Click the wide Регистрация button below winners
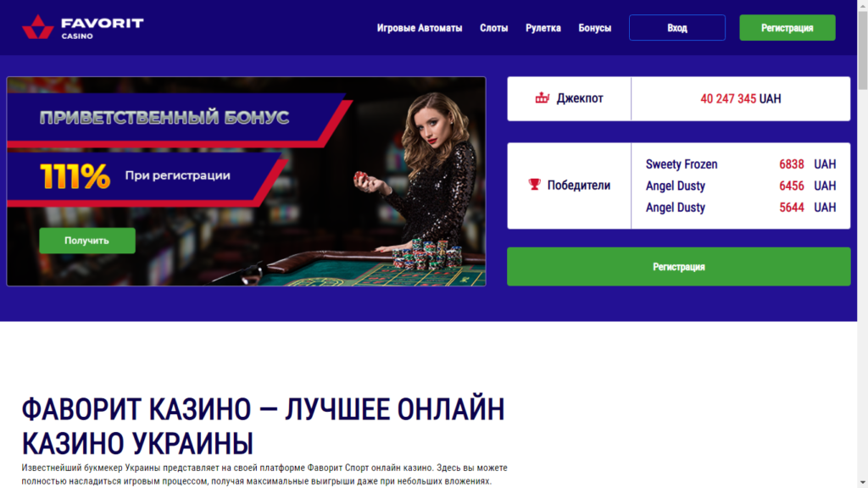The image size is (868, 488). pos(679,267)
